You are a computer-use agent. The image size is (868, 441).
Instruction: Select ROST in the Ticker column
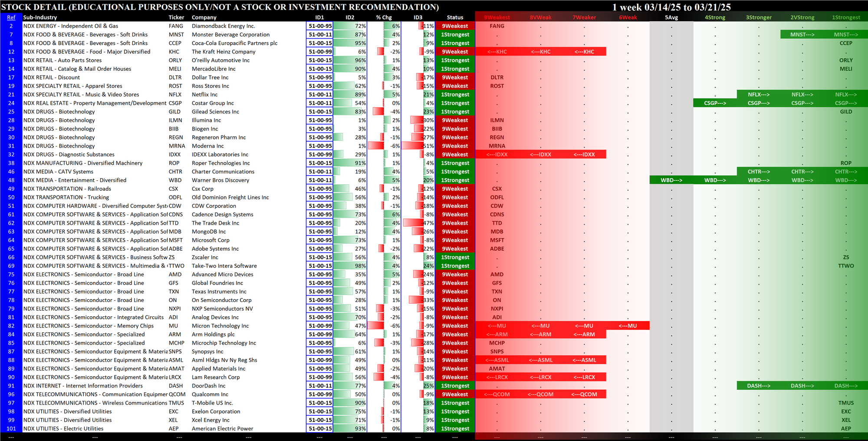click(x=175, y=86)
